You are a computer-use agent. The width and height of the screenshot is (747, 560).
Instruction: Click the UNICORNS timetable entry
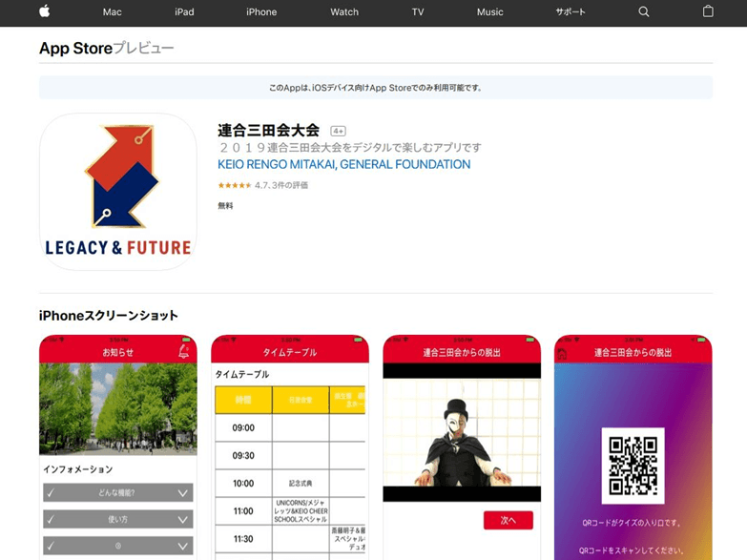301,511
